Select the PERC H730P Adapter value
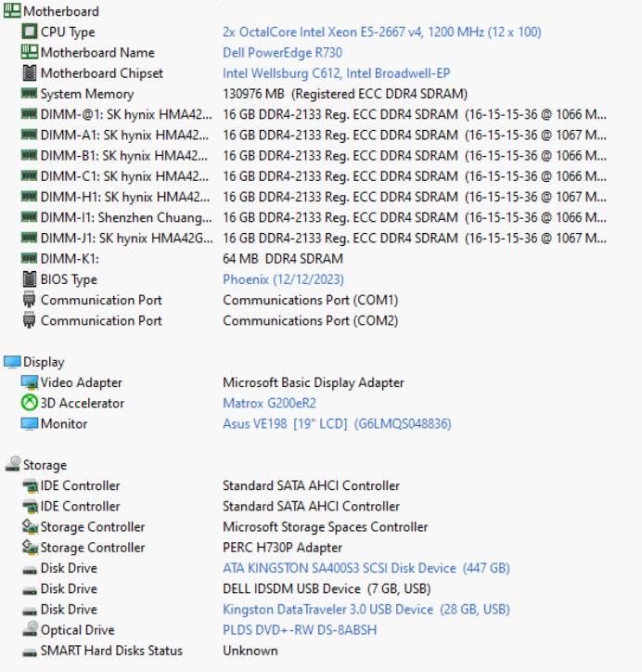The width and height of the screenshot is (642, 672). tap(282, 548)
